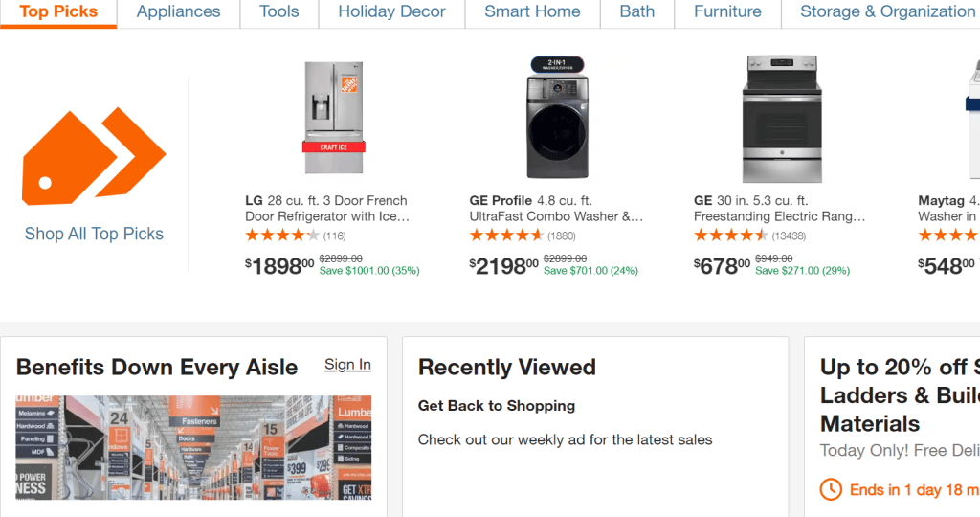This screenshot has width=980, height=517.
Task: Open the LG 28 cu. ft. refrigerator title
Action: [326, 209]
